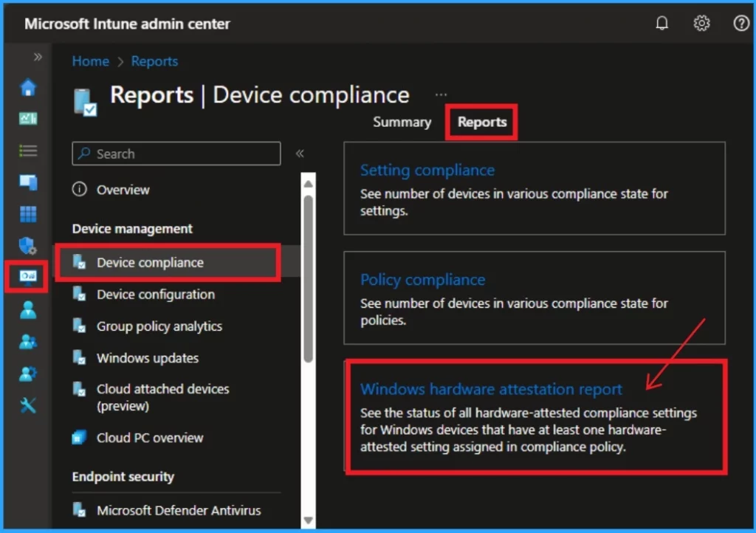Screen dimensions: 756x533
Task: Click 'Microsoft Intune admin center' title
Action: [x=127, y=24]
